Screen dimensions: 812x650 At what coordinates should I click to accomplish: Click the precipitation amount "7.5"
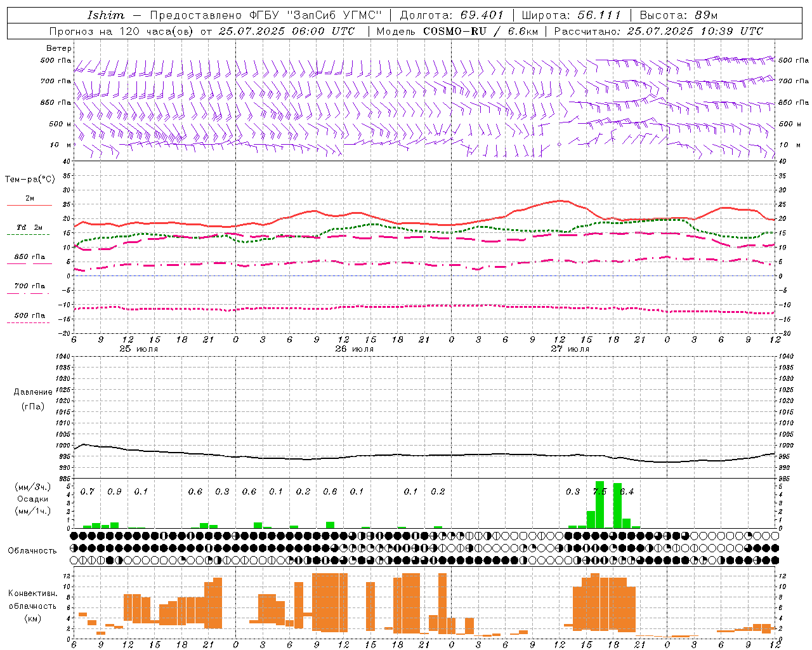coord(599,492)
